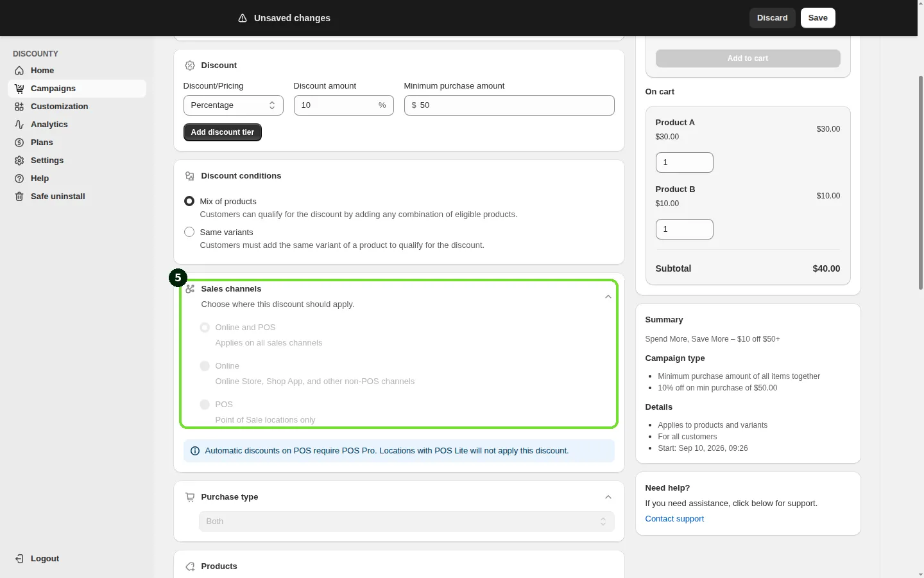Open the Discount/Pricing Percentage dropdown
The width and height of the screenshot is (924, 578).
pyautogui.click(x=234, y=105)
